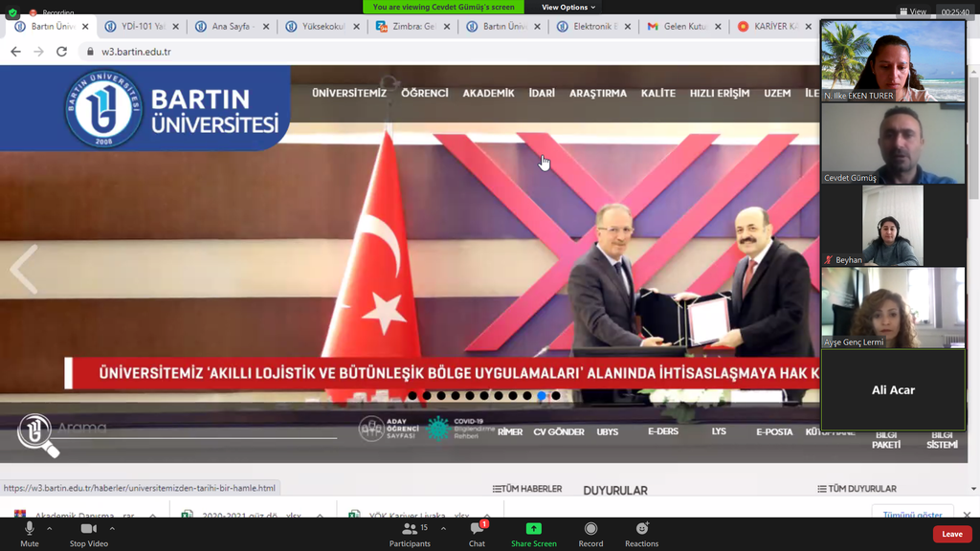
Task: Open the Participants panel
Action: pos(410,534)
